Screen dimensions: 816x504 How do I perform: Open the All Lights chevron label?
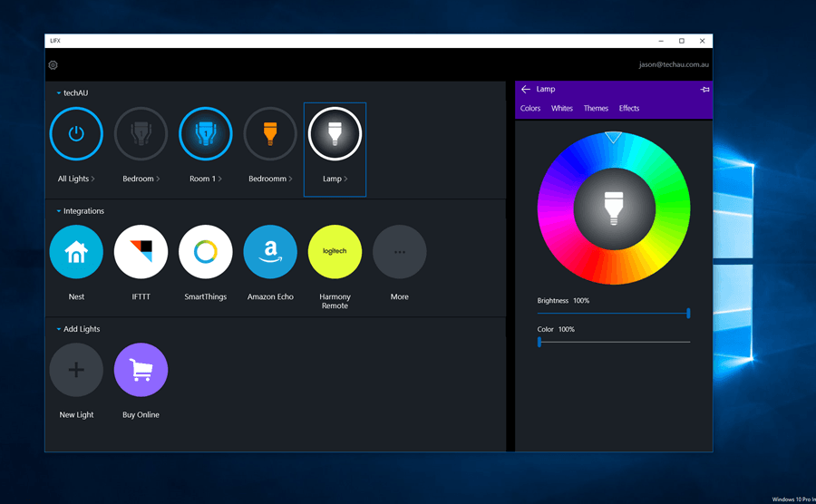tap(76, 179)
